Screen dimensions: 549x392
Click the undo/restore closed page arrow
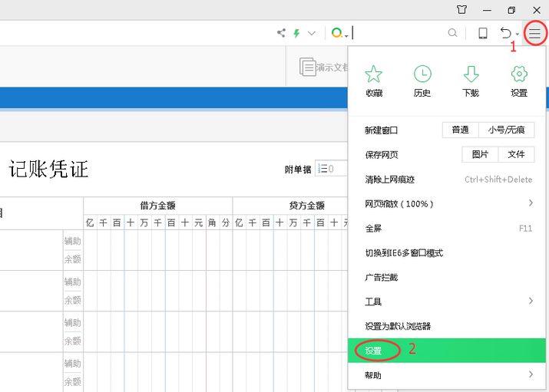click(x=506, y=33)
